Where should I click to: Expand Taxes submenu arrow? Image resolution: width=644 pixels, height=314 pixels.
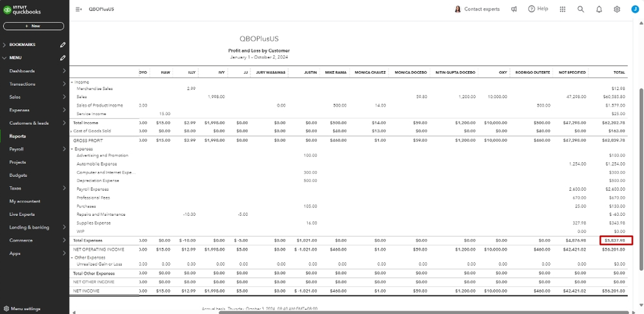[64, 188]
